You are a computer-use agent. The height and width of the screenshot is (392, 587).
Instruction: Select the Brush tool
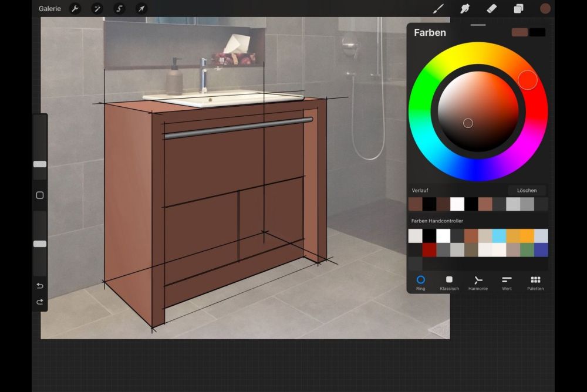(438, 9)
